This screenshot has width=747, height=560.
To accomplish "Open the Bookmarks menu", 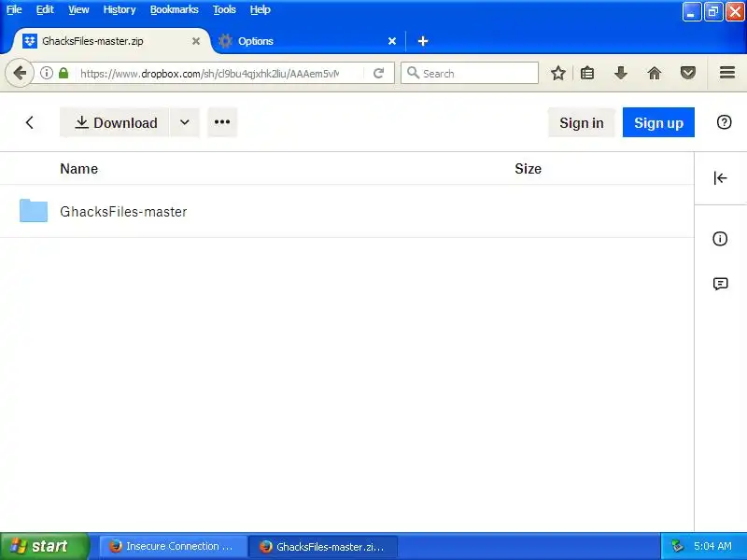I will [175, 9].
